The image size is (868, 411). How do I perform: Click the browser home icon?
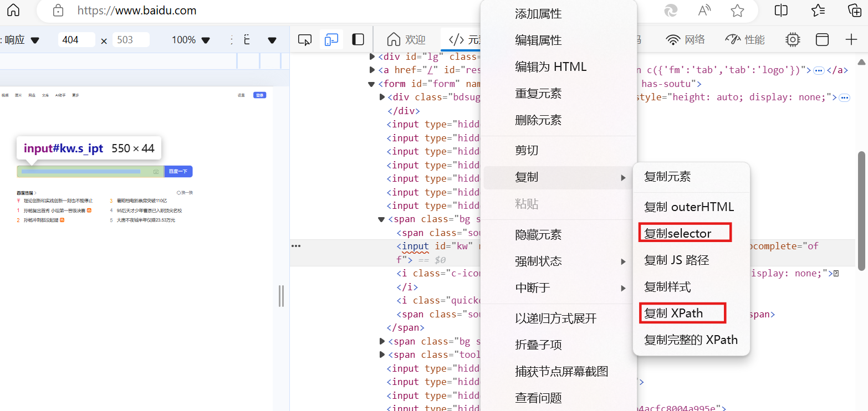coord(13,10)
